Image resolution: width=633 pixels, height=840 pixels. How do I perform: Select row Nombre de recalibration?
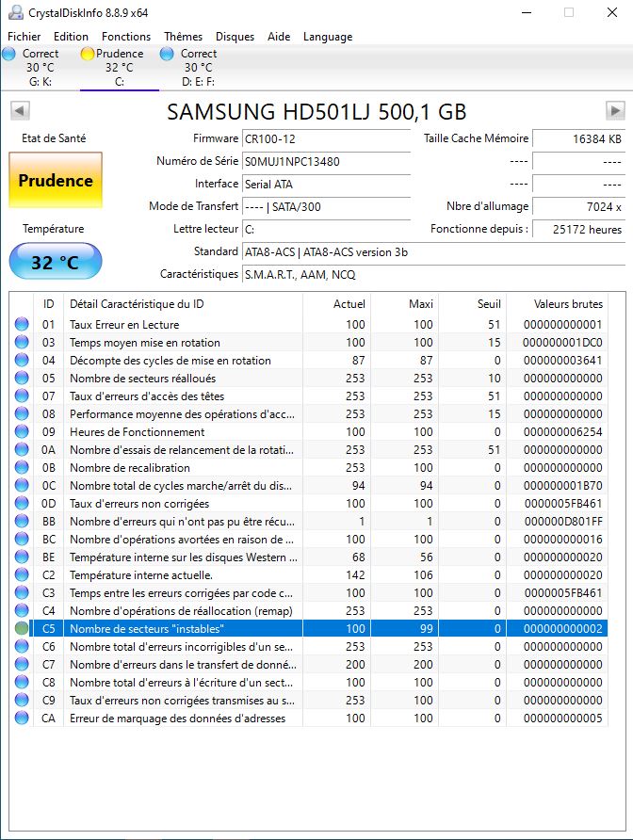[309, 467]
